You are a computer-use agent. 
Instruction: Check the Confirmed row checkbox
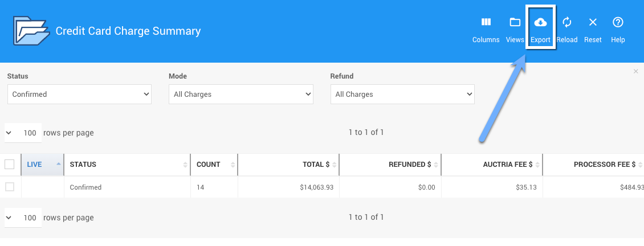[10, 187]
